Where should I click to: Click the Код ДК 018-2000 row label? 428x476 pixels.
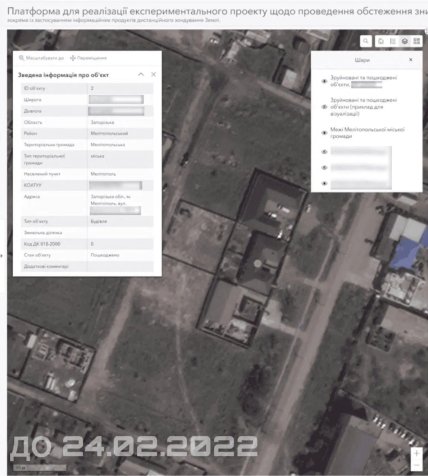[x=42, y=244]
